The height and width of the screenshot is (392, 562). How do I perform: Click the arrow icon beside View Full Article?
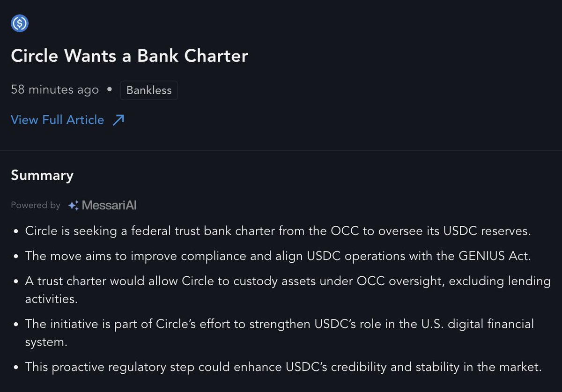[x=118, y=120]
